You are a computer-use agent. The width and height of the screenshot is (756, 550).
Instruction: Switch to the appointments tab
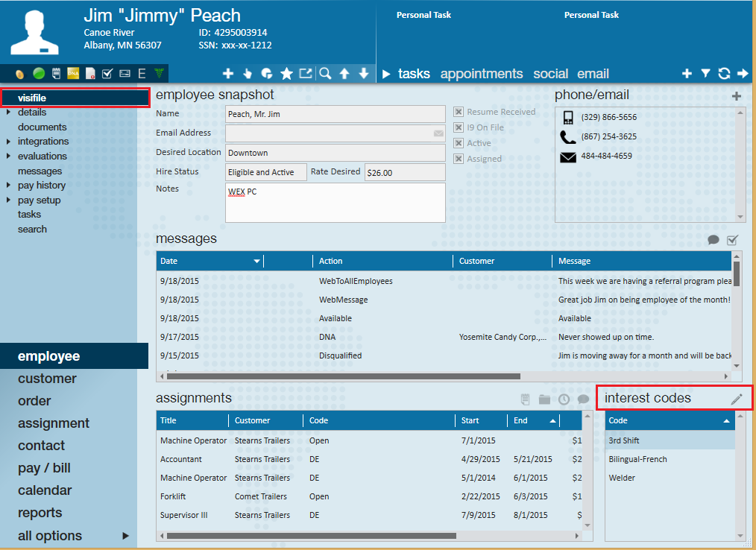point(481,74)
